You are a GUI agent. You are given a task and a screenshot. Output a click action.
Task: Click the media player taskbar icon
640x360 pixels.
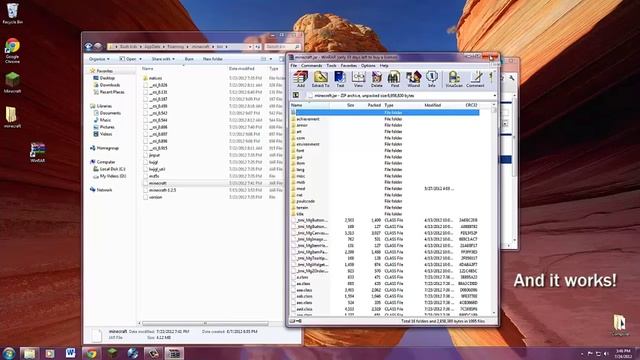tap(50, 353)
